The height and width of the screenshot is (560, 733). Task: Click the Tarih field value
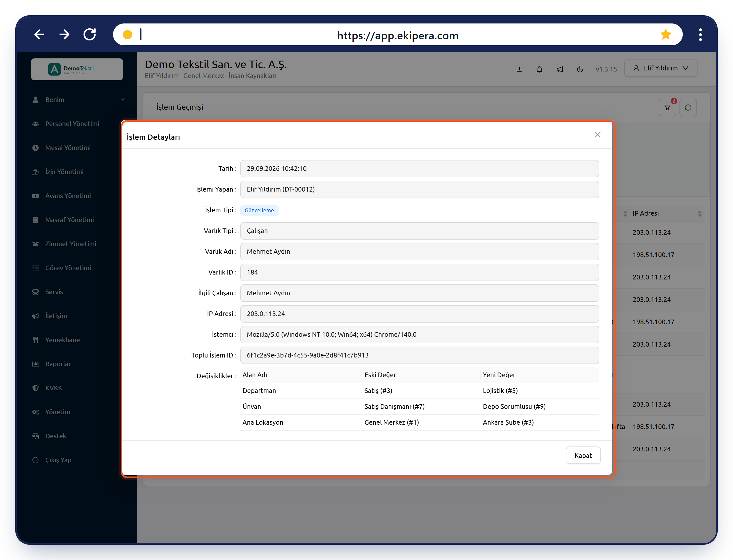(x=419, y=169)
